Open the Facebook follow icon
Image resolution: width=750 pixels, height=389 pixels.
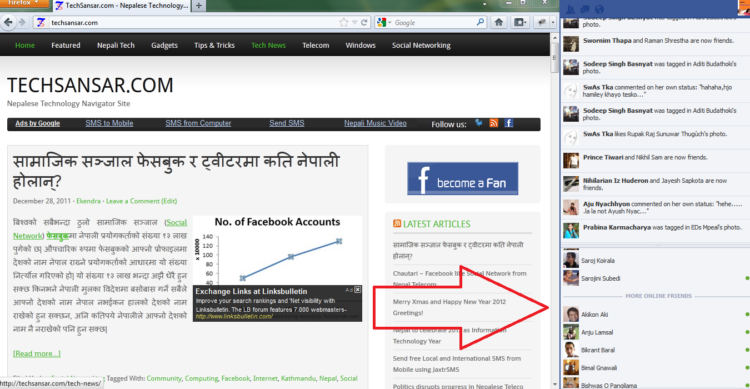tap(508, 123)
